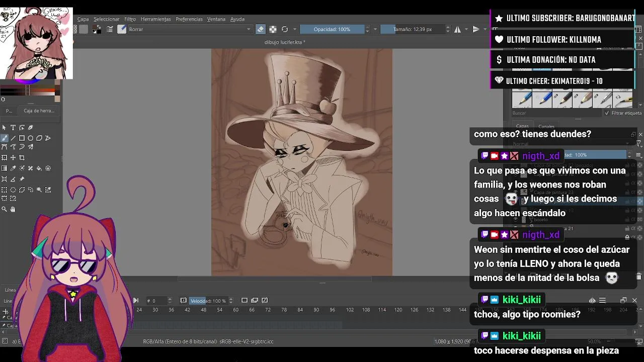This screenshot has height=362, width=644.
Task: Select the Edit Shapes tool
Action: 22,128
